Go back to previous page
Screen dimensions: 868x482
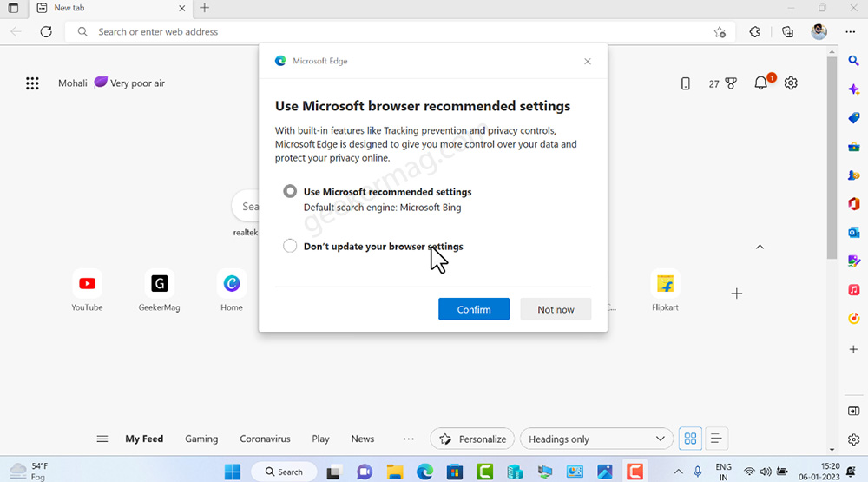16,32
